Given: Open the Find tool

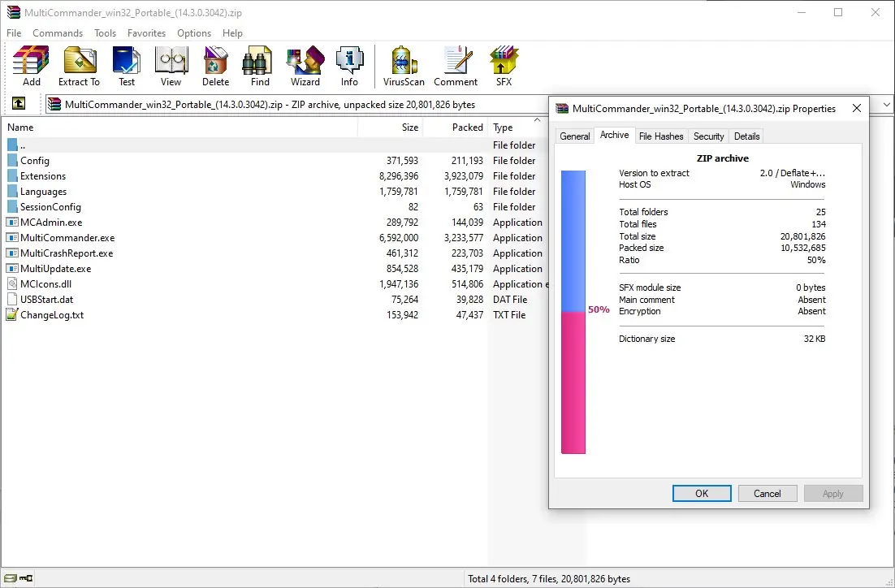Looking at the screenshot, I should [x=257, y=65].
